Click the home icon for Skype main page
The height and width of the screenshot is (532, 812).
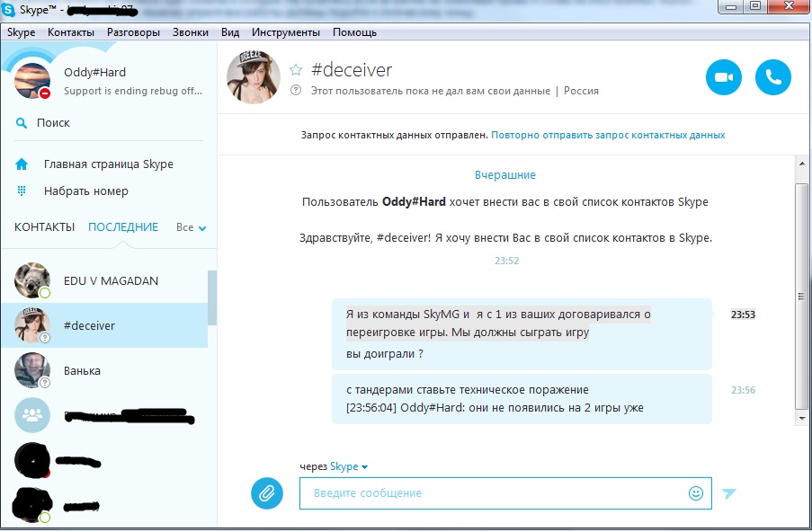[22, 164]
